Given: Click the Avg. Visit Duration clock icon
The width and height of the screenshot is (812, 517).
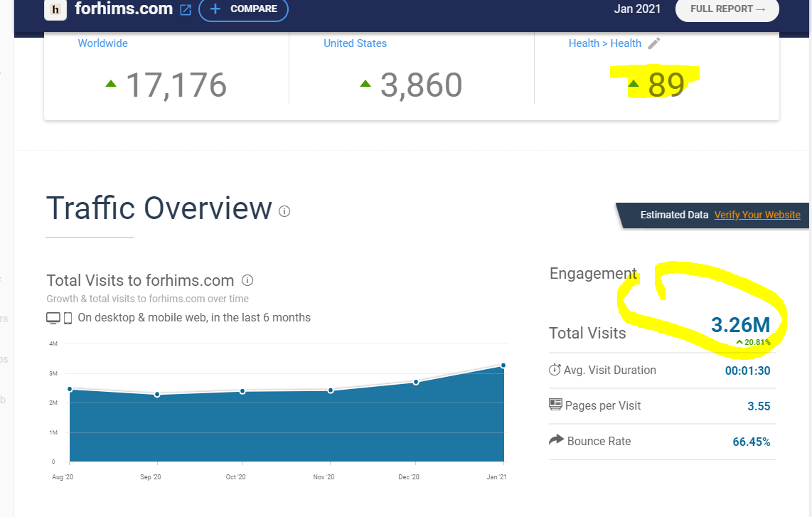Looking at the screenshot, I should click(x=555, y=370).
